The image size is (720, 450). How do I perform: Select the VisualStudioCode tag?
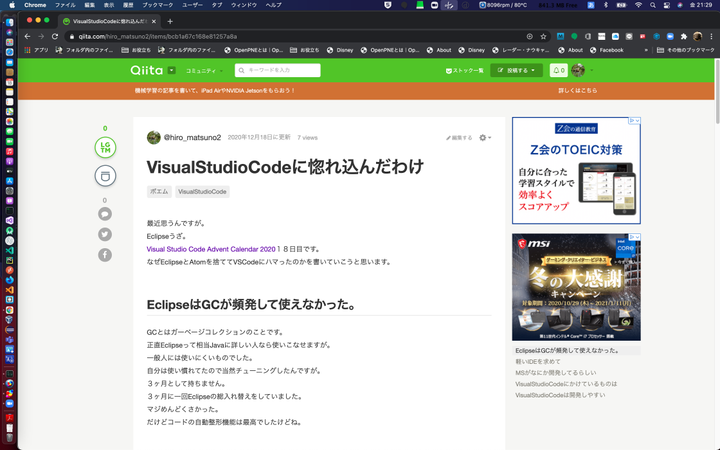[x=203, y=191]
